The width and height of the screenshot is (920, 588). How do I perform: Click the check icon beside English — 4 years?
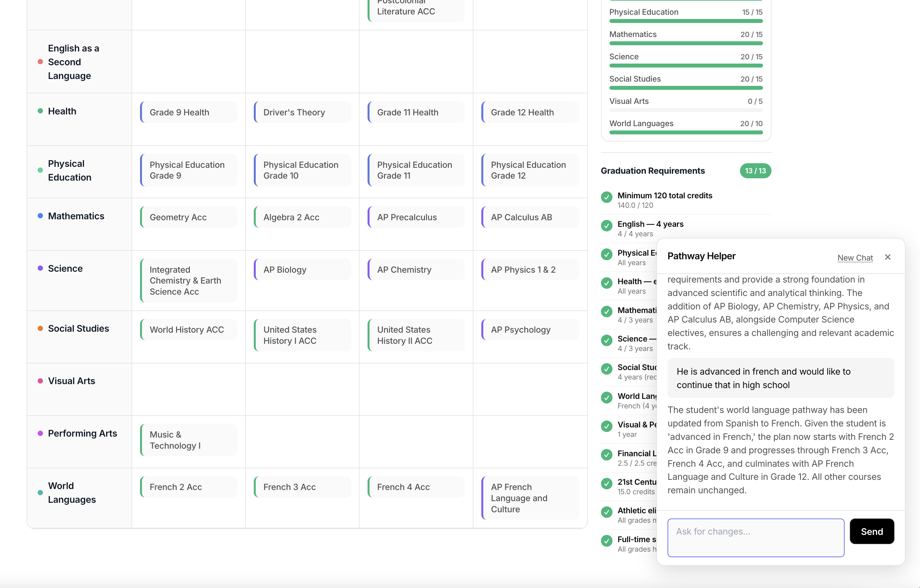pyautogui.click(x=606, y=225)
